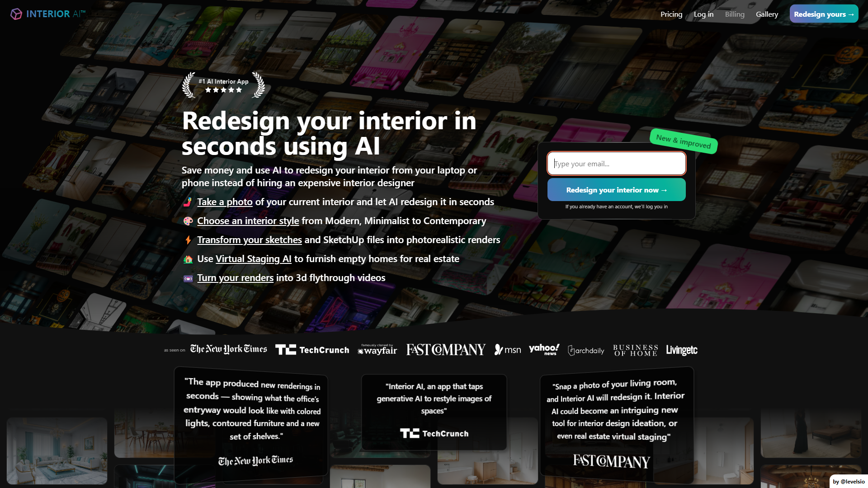
Task: Click the Archdaily icon in press section
Action: coord(585,350)
